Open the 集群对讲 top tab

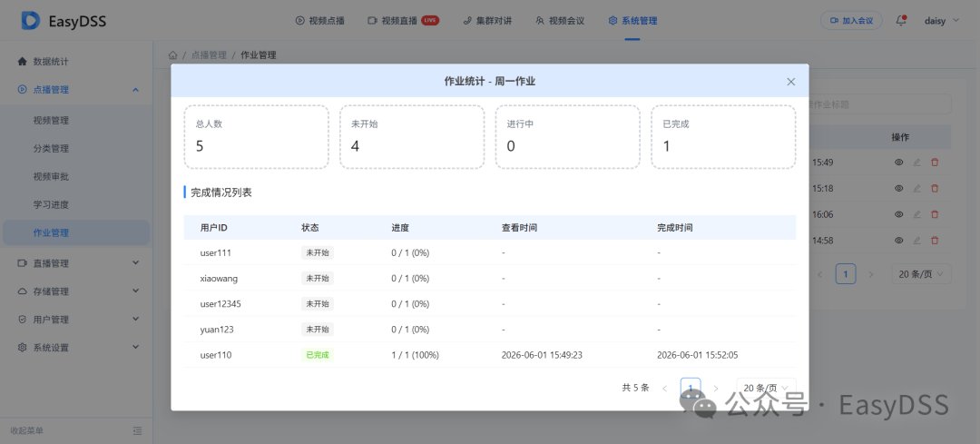(487, 21)
